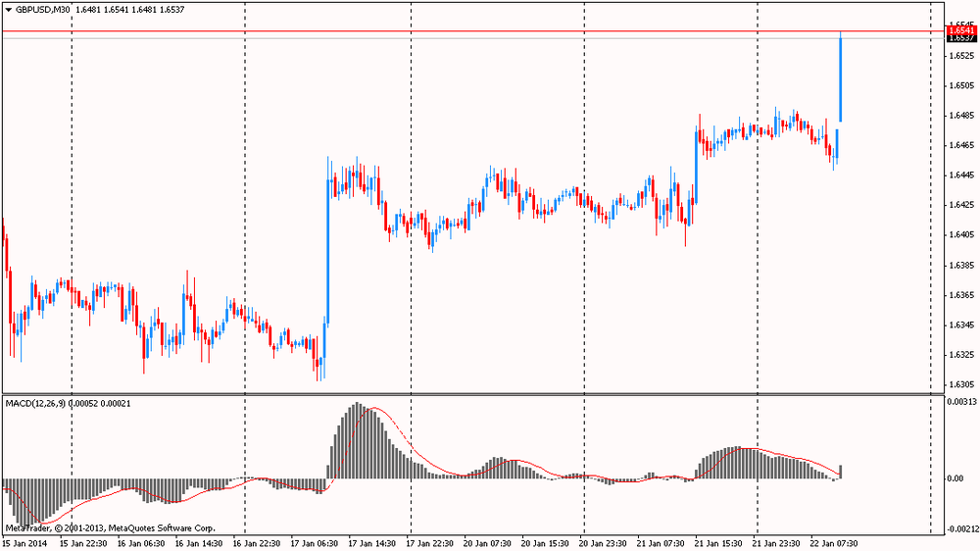Click the 0.00 MACD scale value
The height and width of the screenshot is (551, 980).
pos(955,478)
